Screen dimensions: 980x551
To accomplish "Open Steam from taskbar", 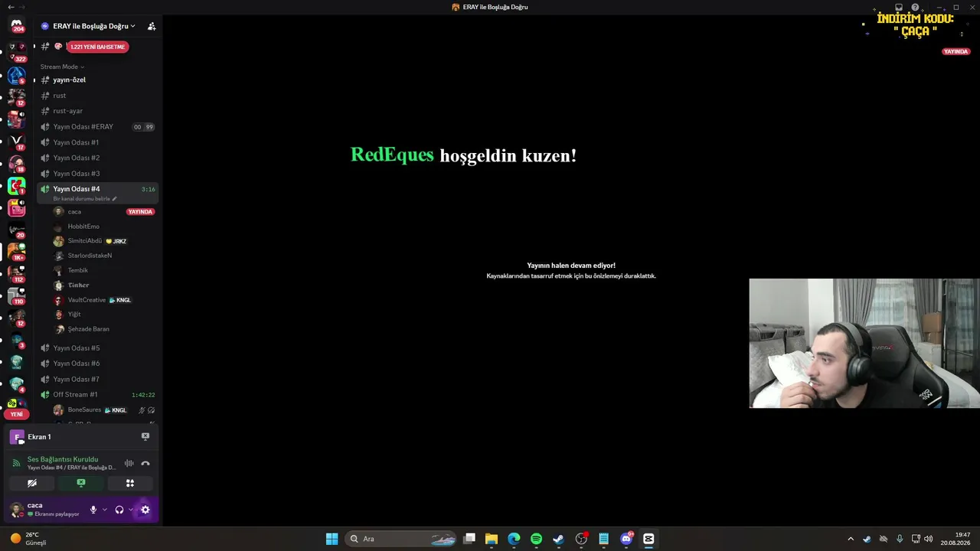I will tap(558, 539).
